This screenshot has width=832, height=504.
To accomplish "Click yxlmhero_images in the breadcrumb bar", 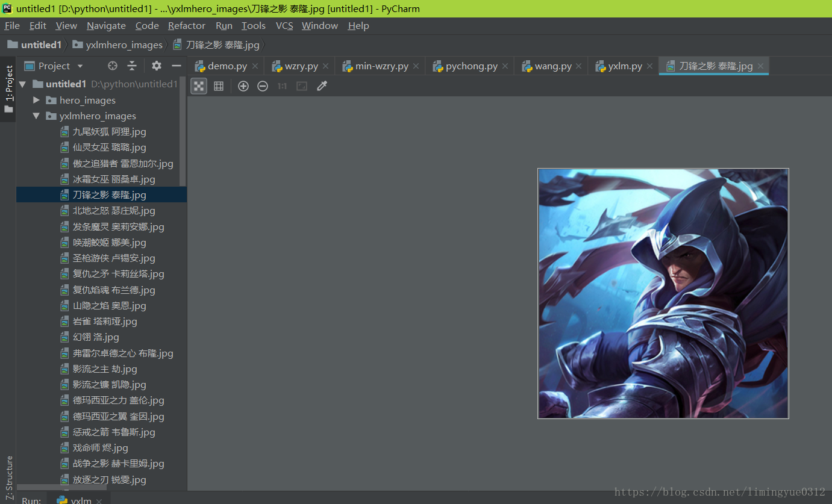I will [x=117, y=45].
